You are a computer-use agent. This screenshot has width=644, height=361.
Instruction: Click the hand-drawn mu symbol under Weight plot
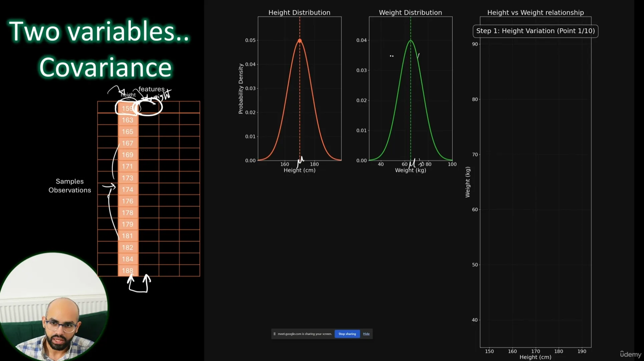[x=412, y=163]
